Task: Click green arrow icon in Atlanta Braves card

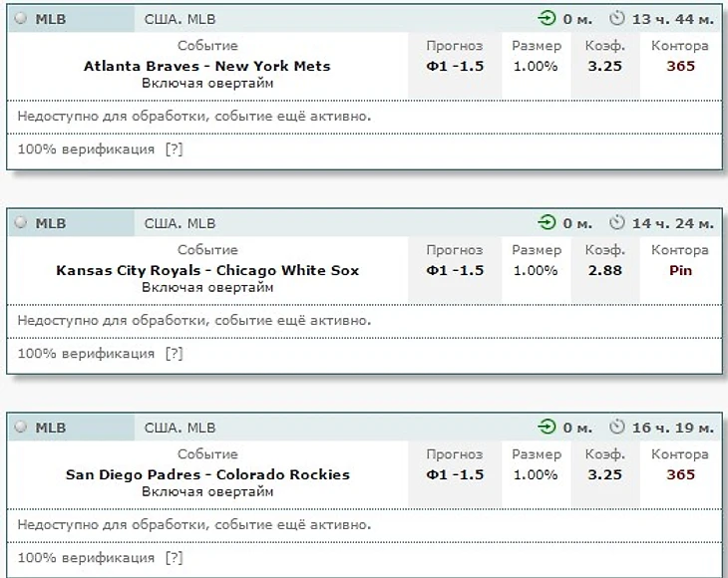Action: coord(546,19)
